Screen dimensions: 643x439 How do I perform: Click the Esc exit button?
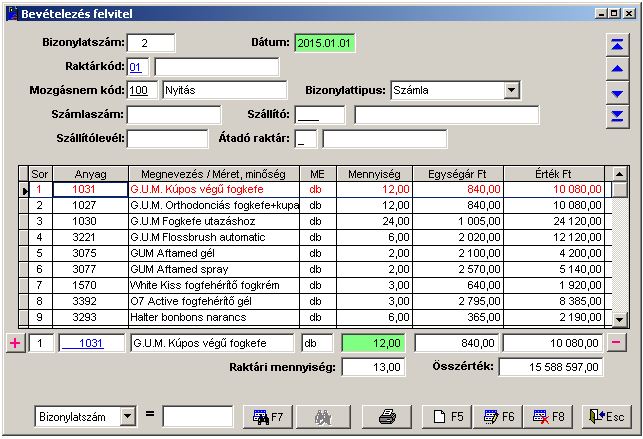(x=606, y=415)
